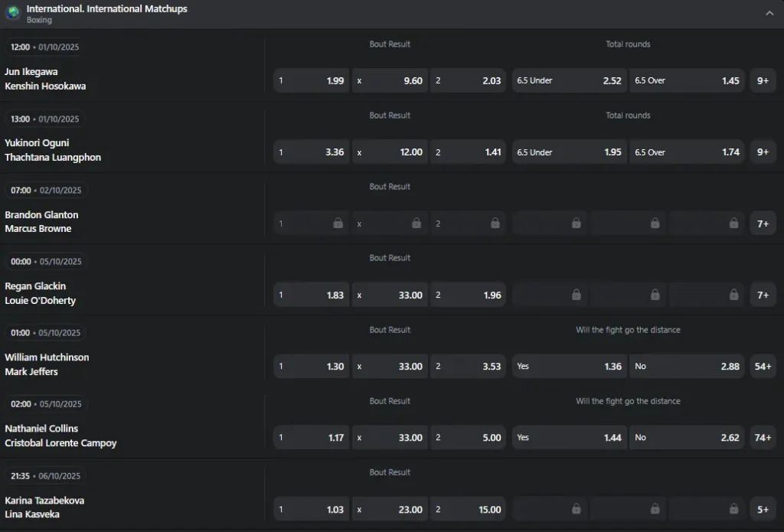Click locked odds 2 for Glanton vs Browne
This screenshot has width=784, height=532.
pos(468,224)
